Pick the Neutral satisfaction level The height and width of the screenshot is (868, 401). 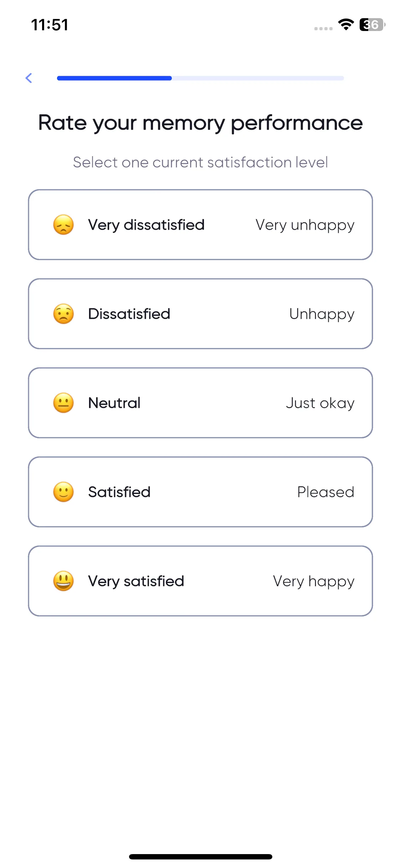[x=200, y=403]
